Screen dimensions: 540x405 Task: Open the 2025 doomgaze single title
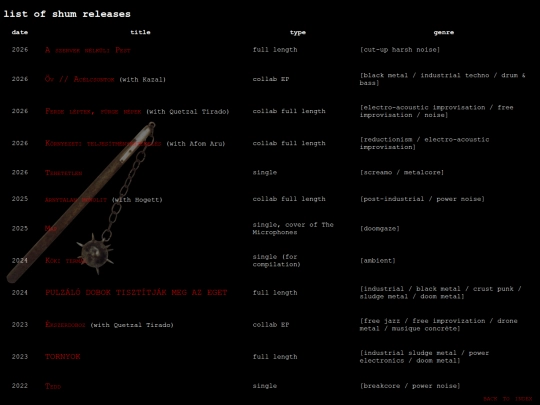(51, 228)
